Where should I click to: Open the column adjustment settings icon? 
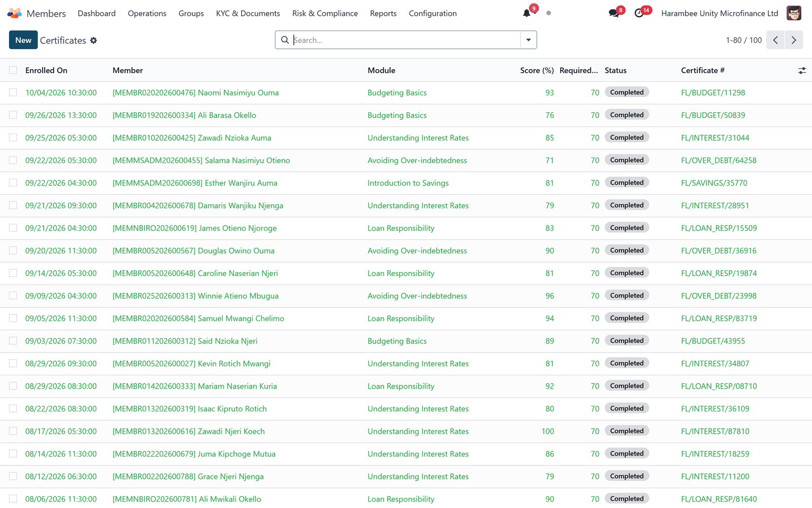pyautogui.click(x=802, y=71)
